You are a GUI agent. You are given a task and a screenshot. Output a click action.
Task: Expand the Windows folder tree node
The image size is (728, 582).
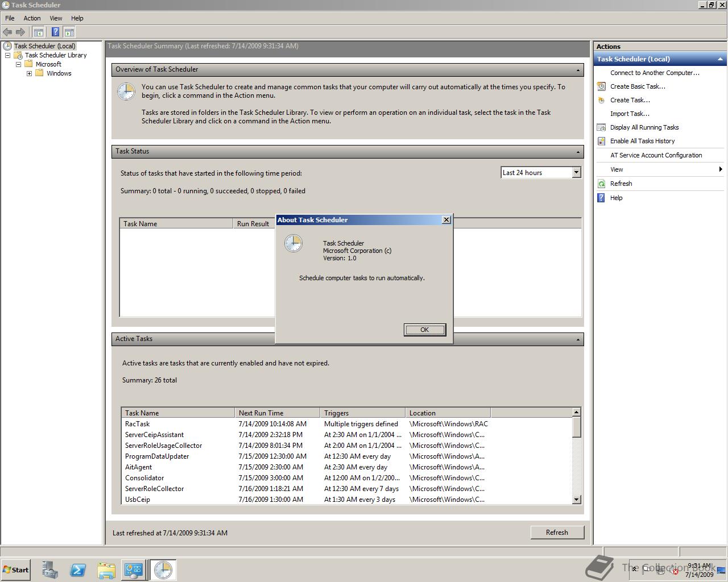(29, 73)
